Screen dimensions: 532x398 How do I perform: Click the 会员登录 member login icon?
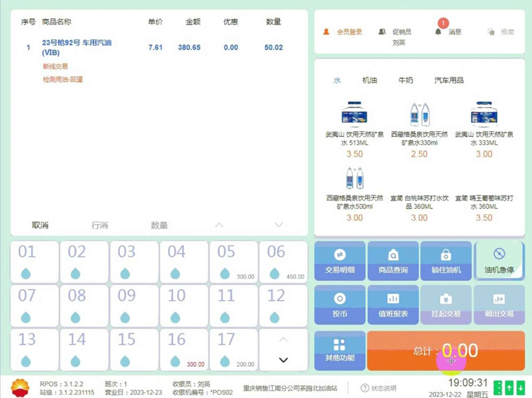[x=326, y=32]
